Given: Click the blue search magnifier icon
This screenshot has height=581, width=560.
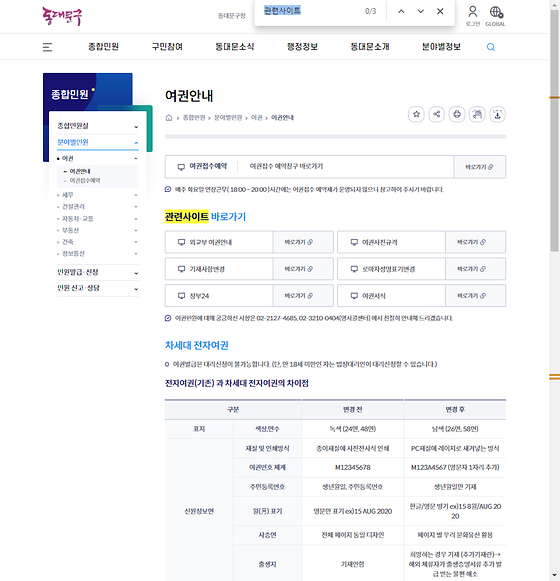Looking at the screenshot, I should [491, 47].
